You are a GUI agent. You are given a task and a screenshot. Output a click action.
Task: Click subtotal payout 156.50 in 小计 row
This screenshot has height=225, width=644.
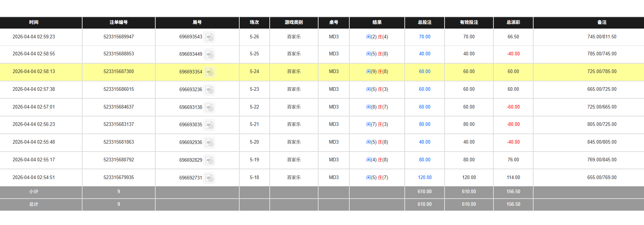(513, 192)
